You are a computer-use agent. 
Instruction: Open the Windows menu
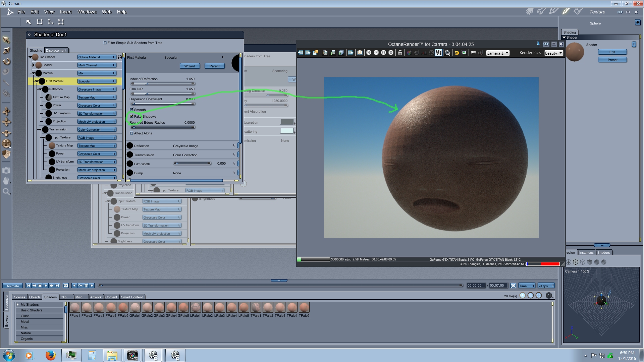(87, 12)
